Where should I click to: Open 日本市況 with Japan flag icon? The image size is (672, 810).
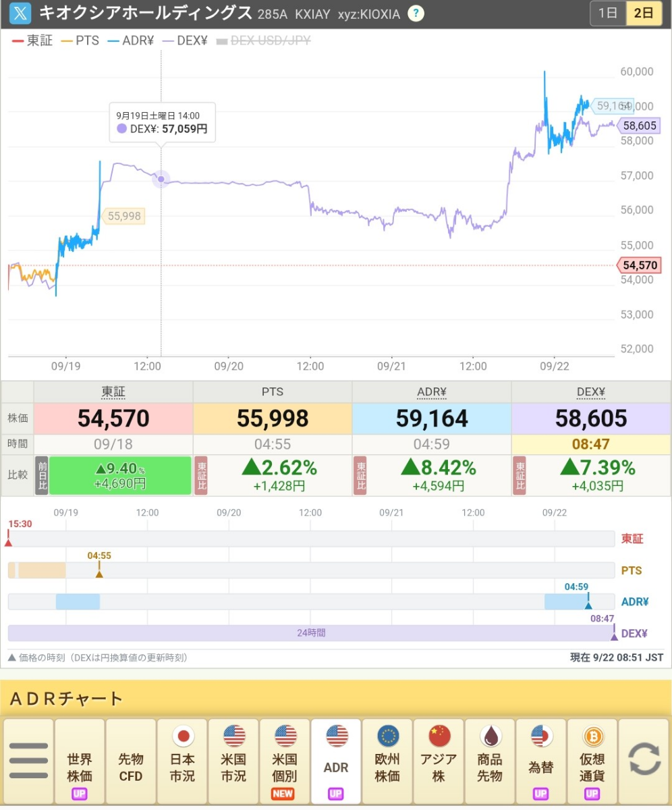click(182, 761)
